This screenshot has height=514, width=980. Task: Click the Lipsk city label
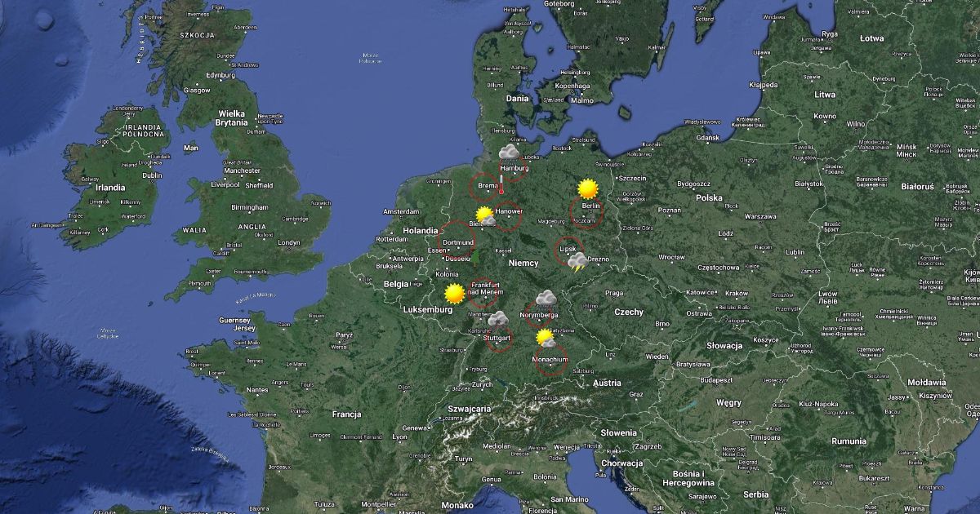[568, 249]
